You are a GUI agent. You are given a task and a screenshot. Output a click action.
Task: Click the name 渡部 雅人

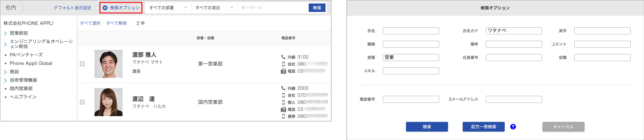click(x=144, y=55)
